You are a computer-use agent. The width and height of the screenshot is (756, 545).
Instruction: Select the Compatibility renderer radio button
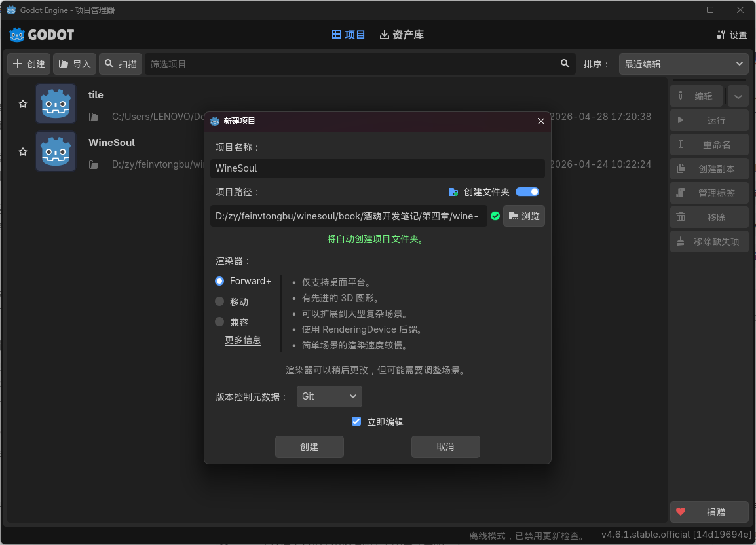click(x=219, y=322)
